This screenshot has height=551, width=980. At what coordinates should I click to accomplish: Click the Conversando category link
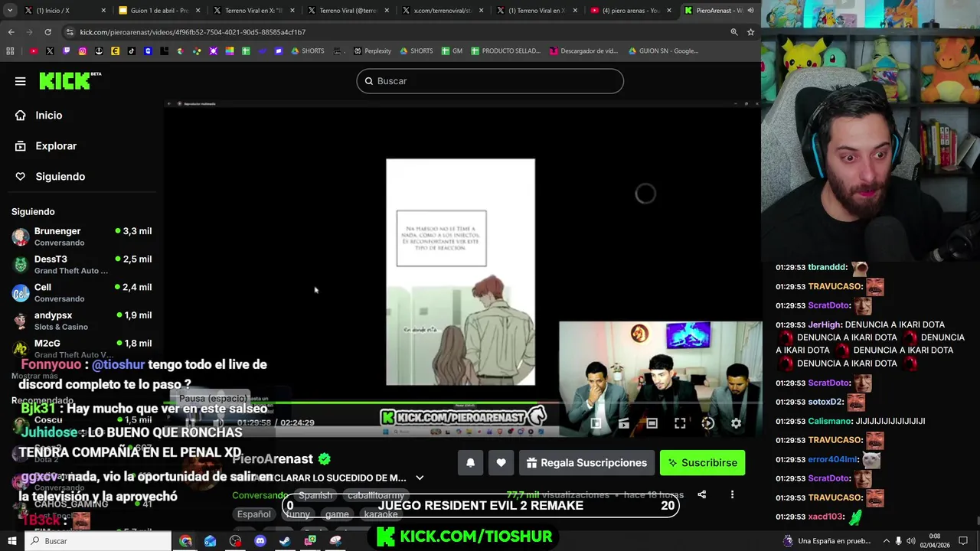pyautogui.click(x=260, y=495)
